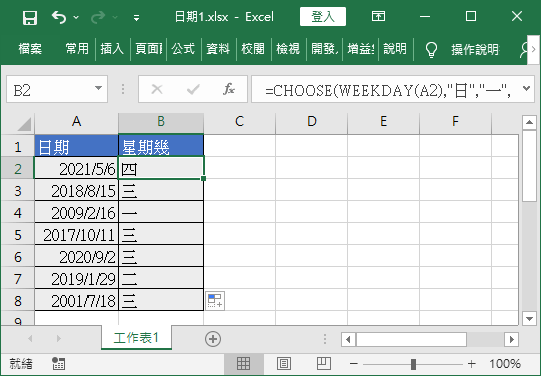541x376 pixels.
Task: Open the 頁面 layout ribbon tab
Action: coord(148,49)
